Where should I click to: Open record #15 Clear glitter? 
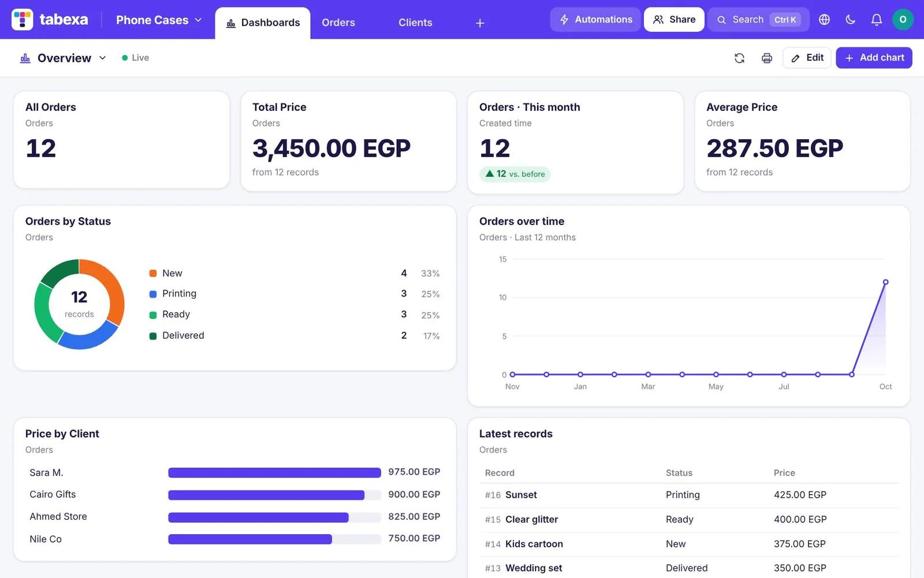point(689,520)
